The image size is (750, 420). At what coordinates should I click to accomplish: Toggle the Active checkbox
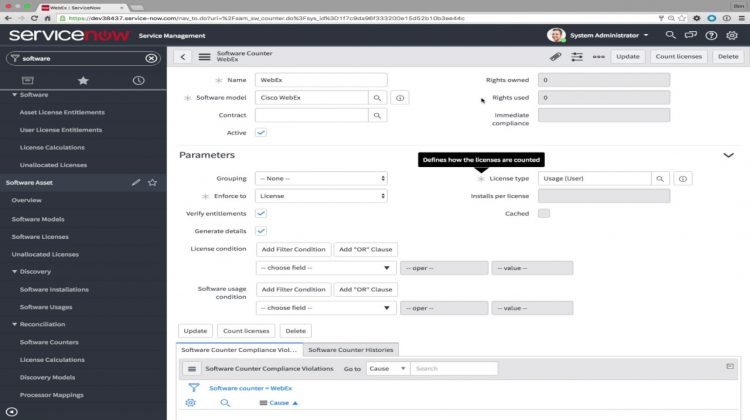pos(261,133)
